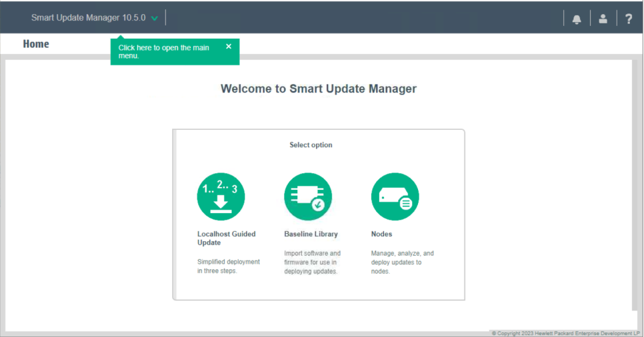644x337 pixels.
Task: Dismiss the main menu tooltip
Action: point(229,47)
